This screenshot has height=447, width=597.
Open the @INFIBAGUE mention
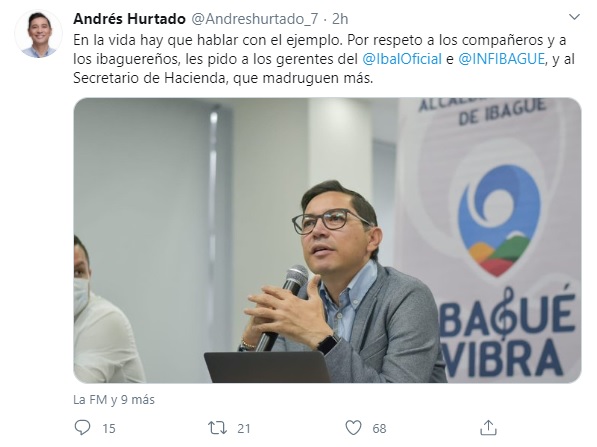[x=501, y=59]
